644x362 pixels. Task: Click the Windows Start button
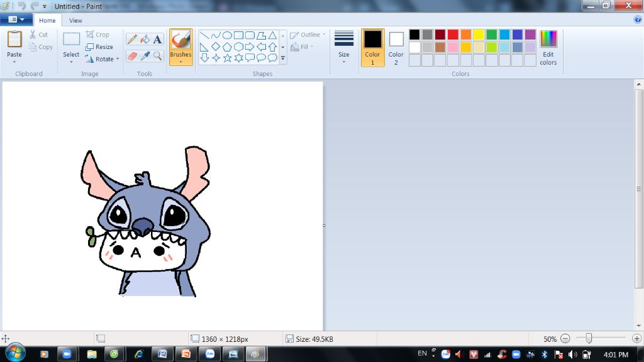[x=15, y=353]
